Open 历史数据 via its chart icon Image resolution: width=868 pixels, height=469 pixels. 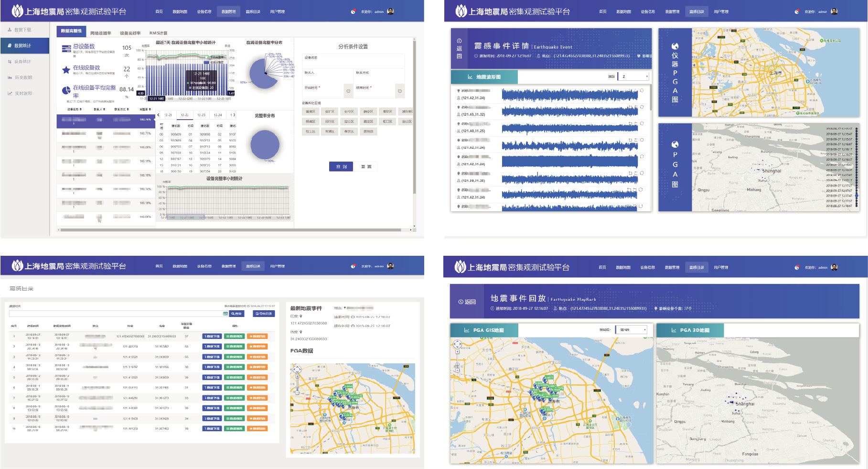pos(10,77)
